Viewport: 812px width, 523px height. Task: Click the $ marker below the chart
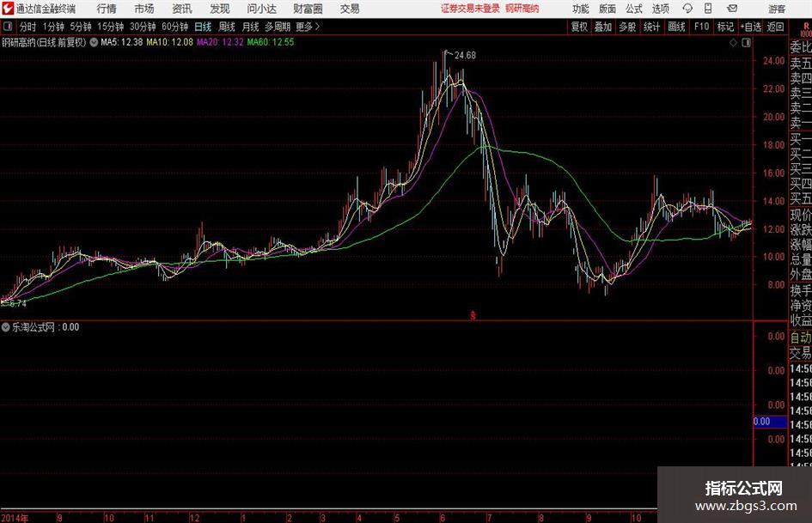tap(473, 315)
